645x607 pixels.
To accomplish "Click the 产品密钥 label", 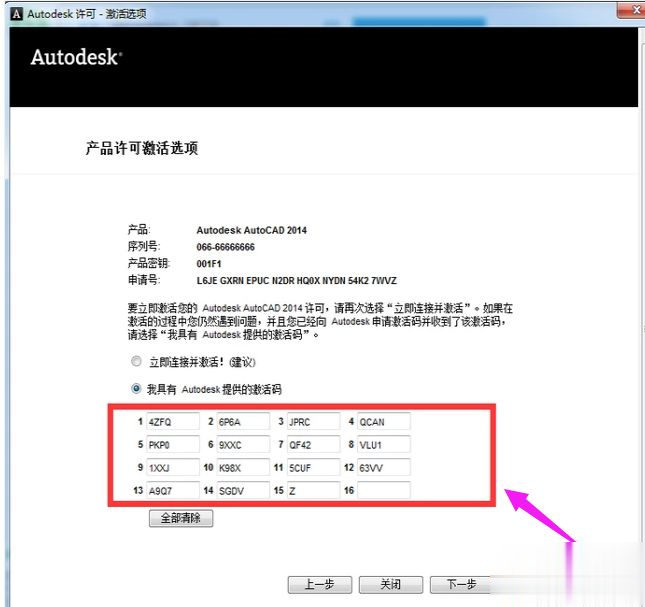I will (x=149, y=263).
